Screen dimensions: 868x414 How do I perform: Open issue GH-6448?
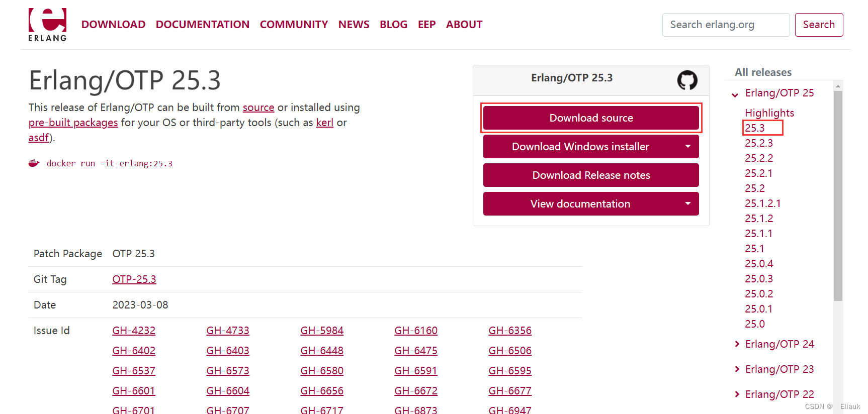coord(322,351)
